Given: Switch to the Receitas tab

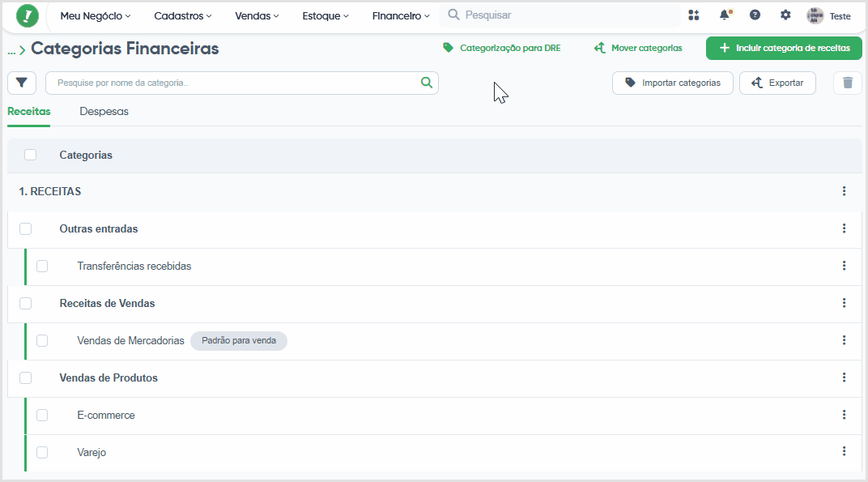Looking at the screenshot, I should pos(29,111).
